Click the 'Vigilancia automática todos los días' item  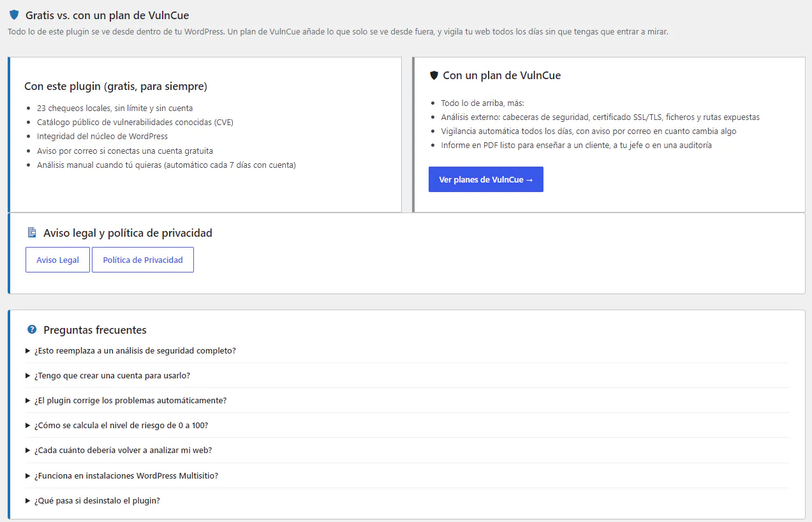tap(589, 131)
